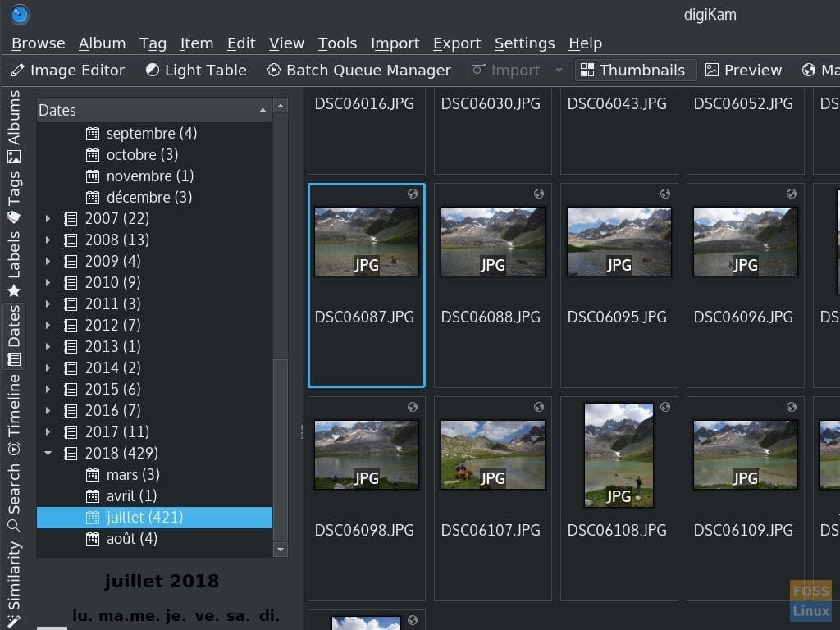
Task: Click the scroll down arrow of Dates list
Action: point(281,550)
